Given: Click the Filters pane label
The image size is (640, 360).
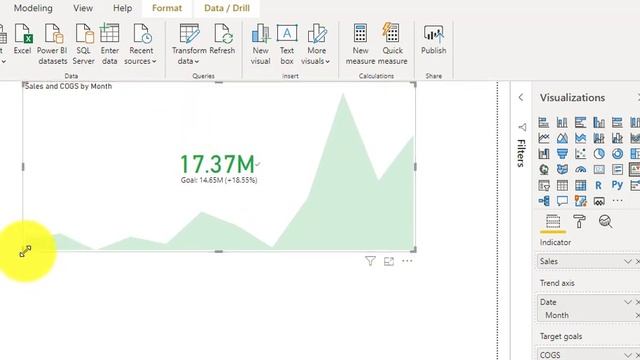Looking at the screenshot, I should [521, 153].
